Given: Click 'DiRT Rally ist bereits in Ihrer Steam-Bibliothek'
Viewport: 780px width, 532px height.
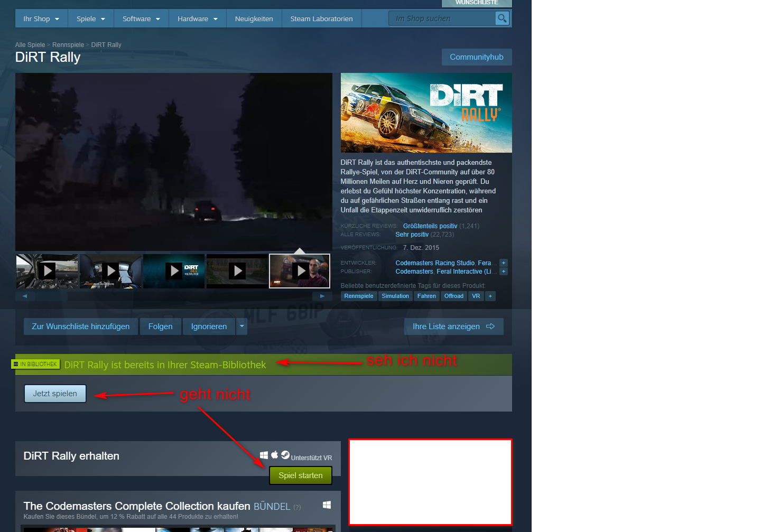Looking at the screenshot, I should (165, 365).
